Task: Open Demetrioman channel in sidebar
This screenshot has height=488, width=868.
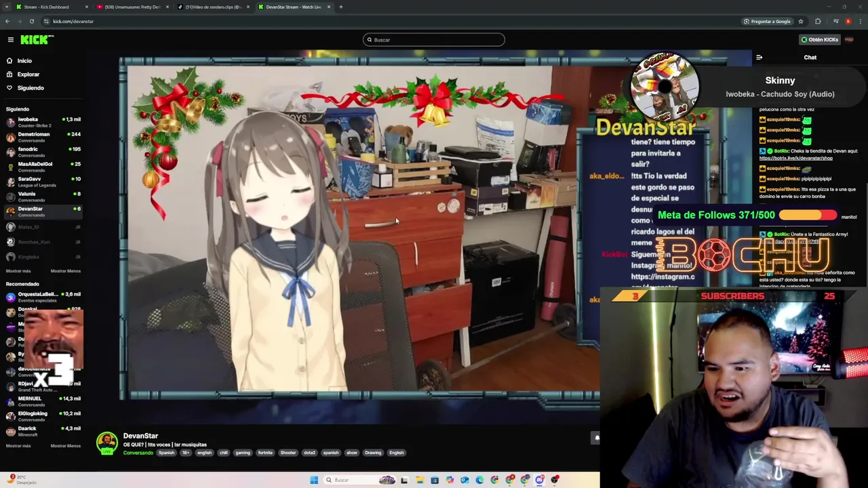Action: [x=43, y=137]
